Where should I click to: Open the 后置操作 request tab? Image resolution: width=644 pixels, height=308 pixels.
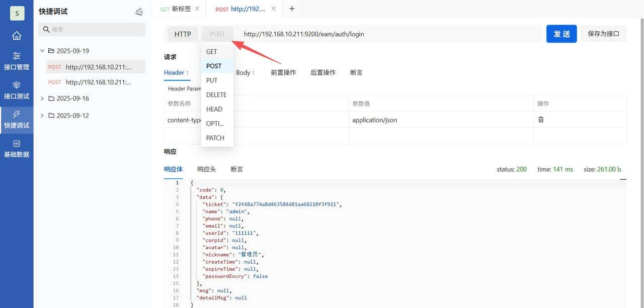click(323, 73)
